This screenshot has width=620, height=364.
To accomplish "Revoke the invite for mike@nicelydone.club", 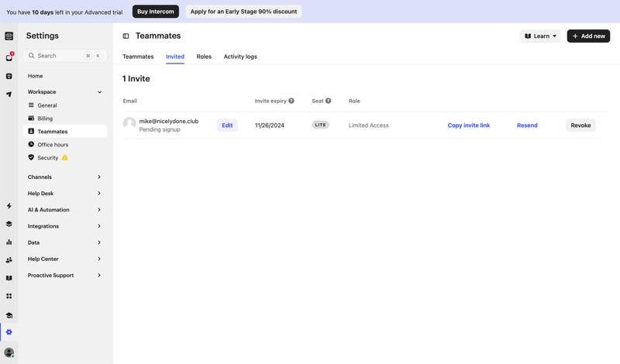I will click(x=580, y=125).
